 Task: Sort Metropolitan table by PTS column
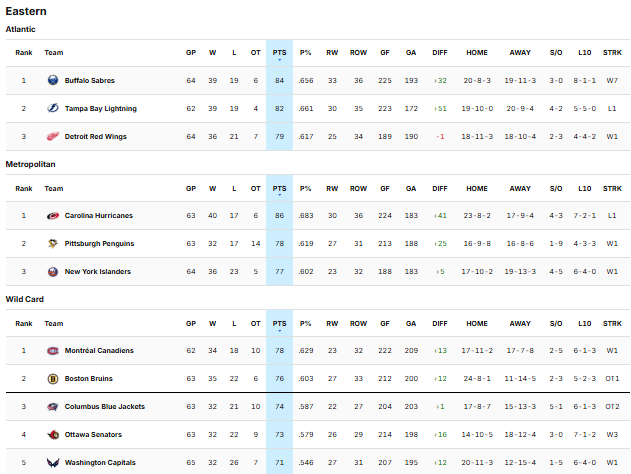coord(279,188)
